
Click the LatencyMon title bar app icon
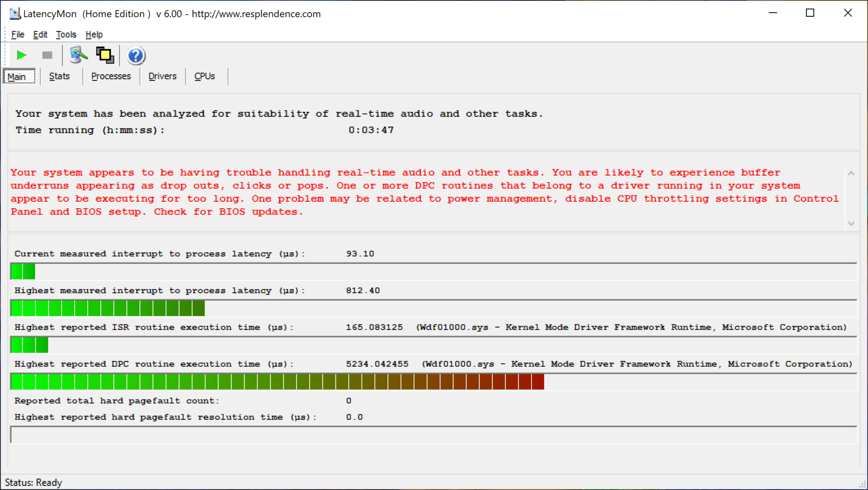click(15, 14)
